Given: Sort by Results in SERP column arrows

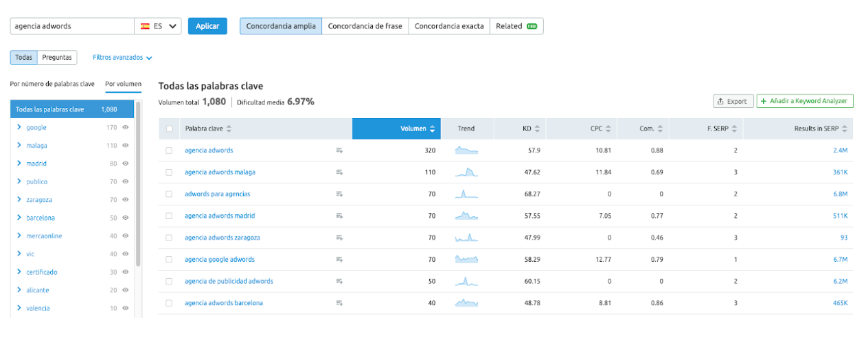Looking at the screenshot, I should (845, 128).
